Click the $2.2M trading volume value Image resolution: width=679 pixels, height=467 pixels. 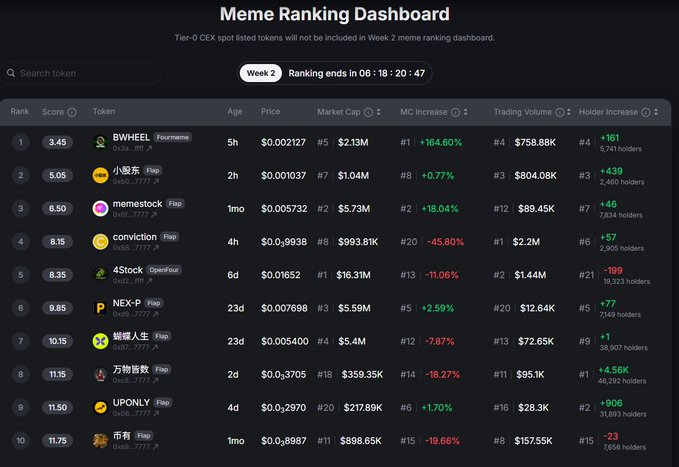pyautogui.click(x=526, y=242)
